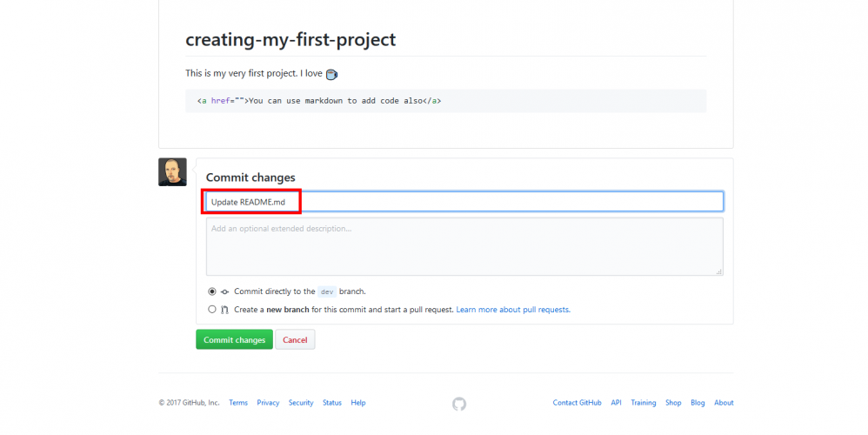The image size is (868, 435).
Task: Click the GitHub Octocat footer logo
Action: [x=459, y=404]
